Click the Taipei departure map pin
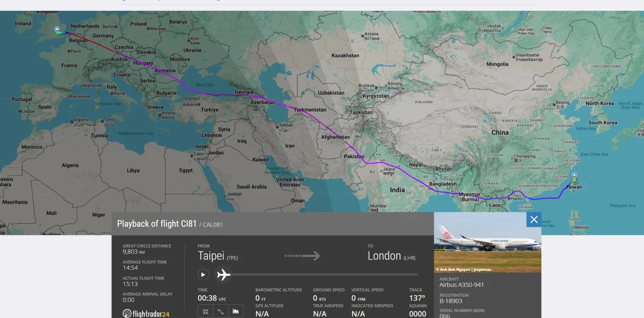 [574, 176]
